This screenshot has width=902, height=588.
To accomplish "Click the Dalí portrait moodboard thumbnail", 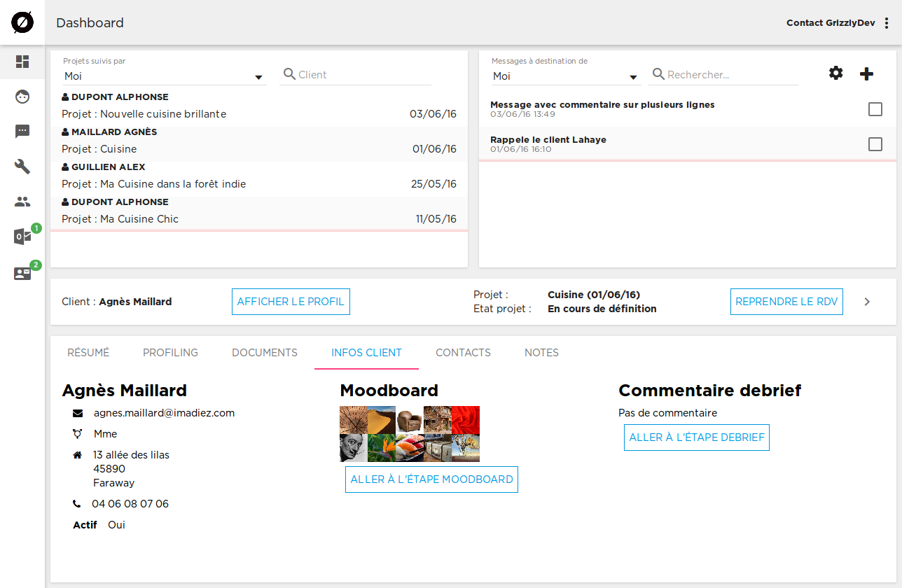I will tap(354, 448).
